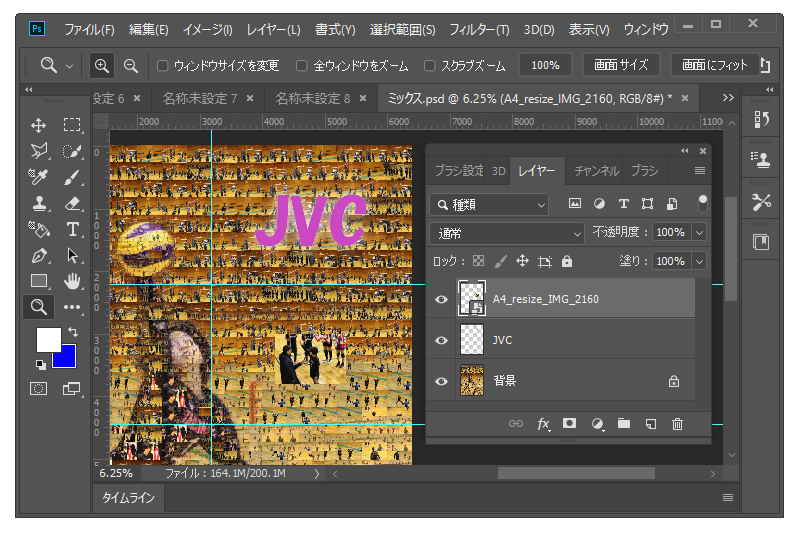Hide the 背景 layer
The width and height of the screenshot is (800, 533).
click(x=441, y=382)
